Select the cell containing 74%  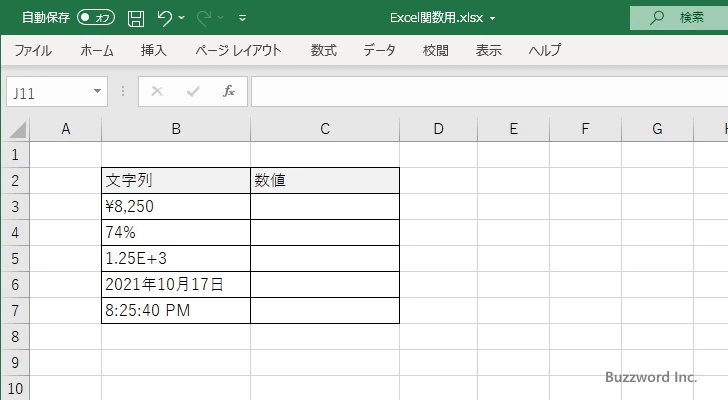click(x=176, y=232)
